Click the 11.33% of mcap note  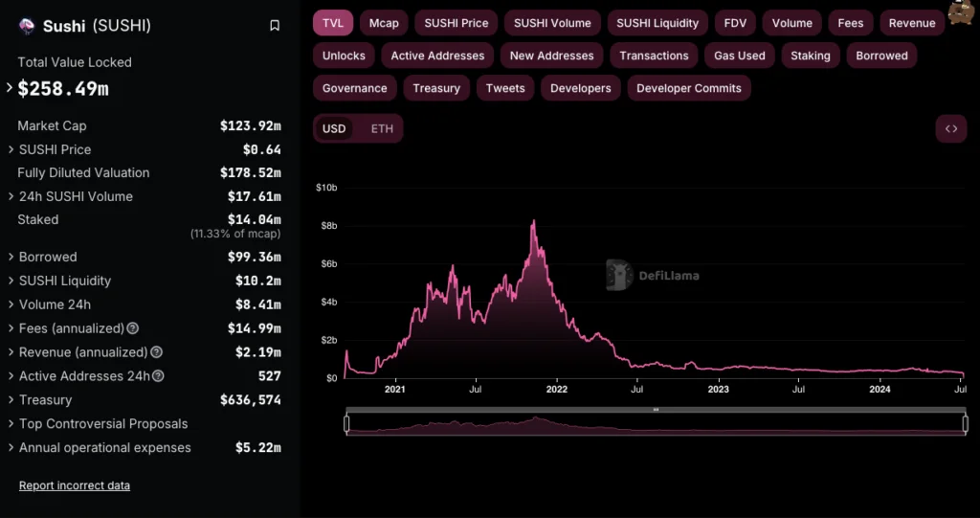click(235, 234)
